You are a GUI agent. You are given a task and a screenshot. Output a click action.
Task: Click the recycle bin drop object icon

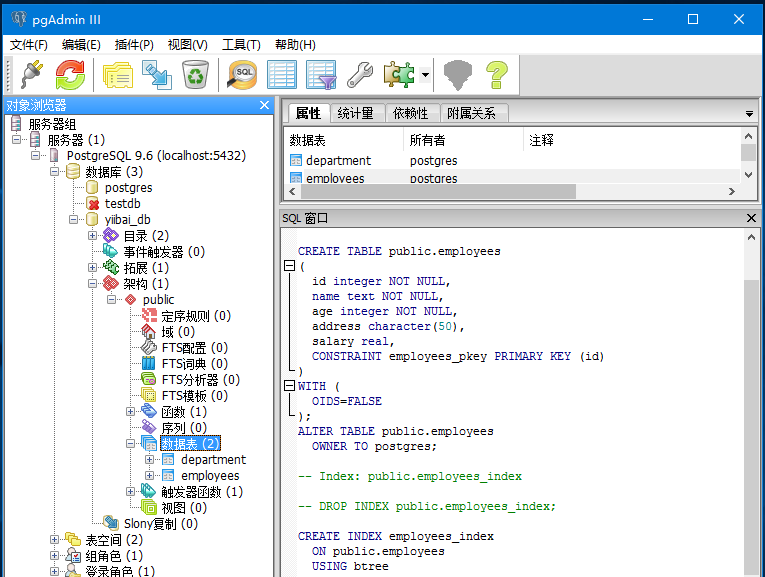(x=195, y=75)
